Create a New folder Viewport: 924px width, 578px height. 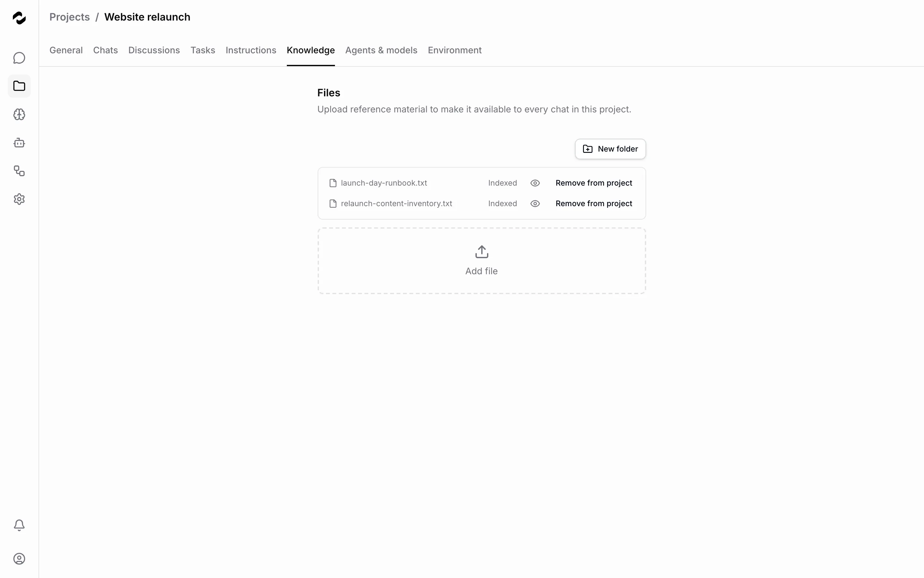[610, 149]
